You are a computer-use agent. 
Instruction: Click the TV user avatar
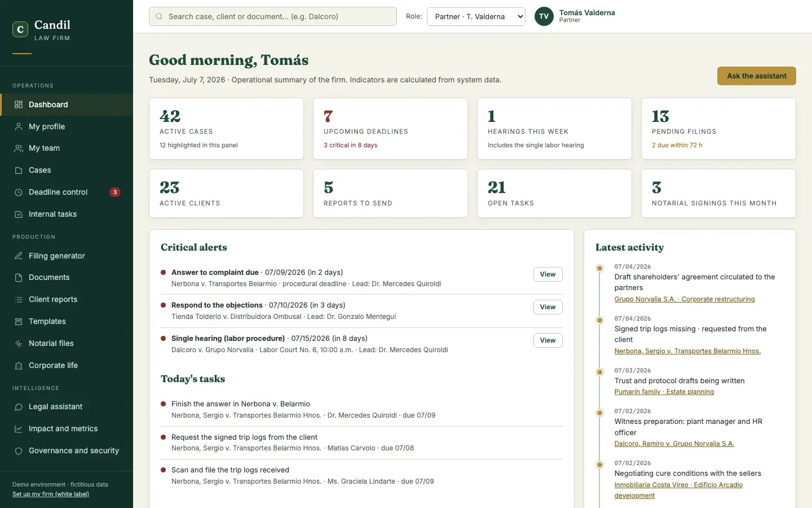pos(544,16)
